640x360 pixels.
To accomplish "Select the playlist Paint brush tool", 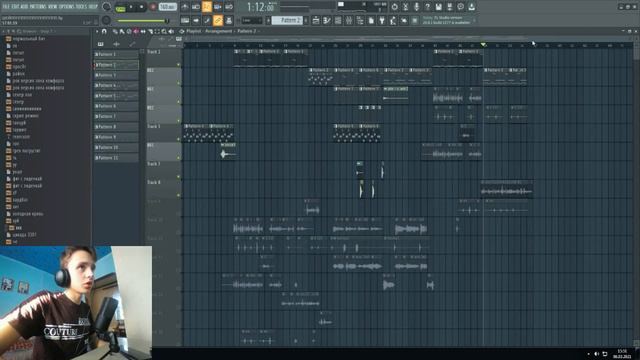I will [122, 31].
